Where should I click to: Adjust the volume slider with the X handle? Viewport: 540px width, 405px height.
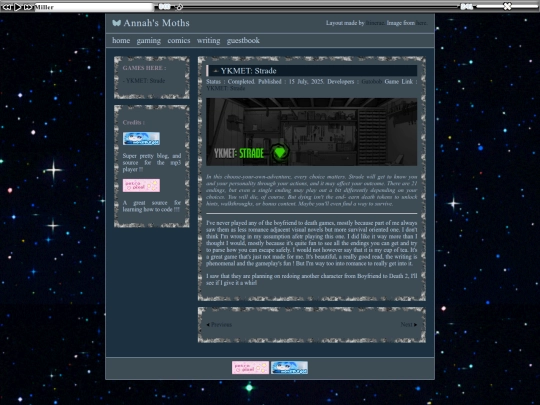pyautogui.click(x=507, y=6)
